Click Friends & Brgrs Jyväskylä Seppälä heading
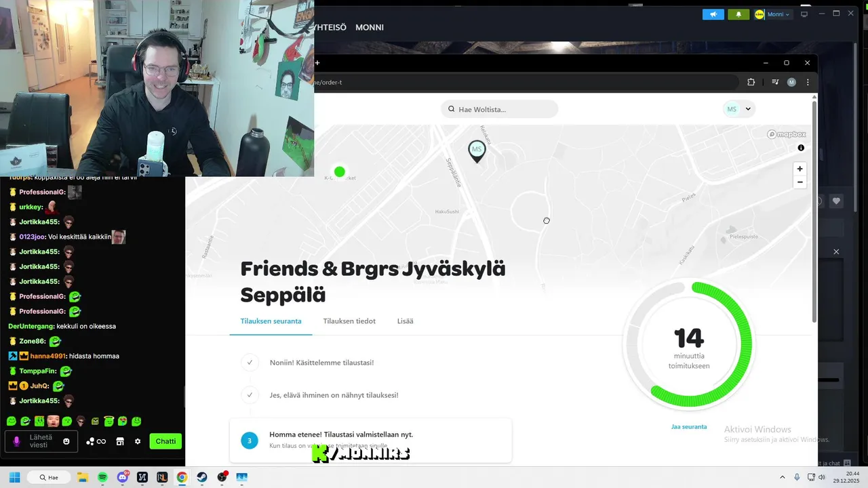 click(x=373, y=281)
